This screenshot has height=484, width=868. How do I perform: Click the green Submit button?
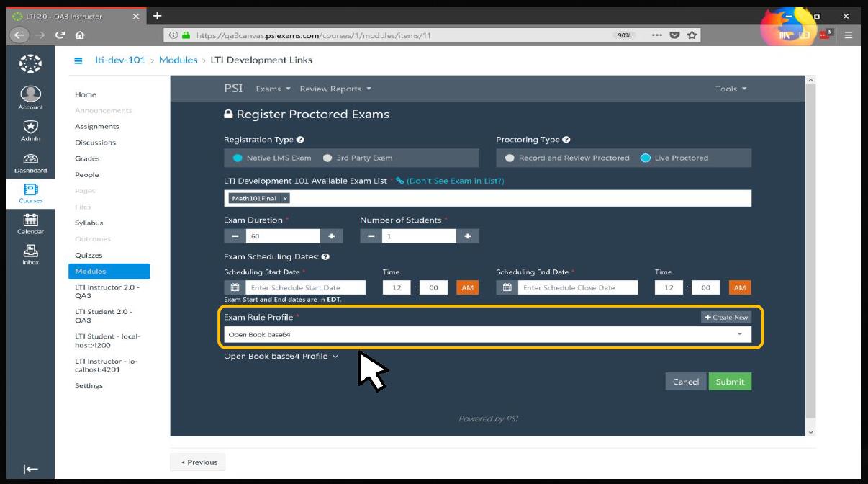tap(729, 382)
